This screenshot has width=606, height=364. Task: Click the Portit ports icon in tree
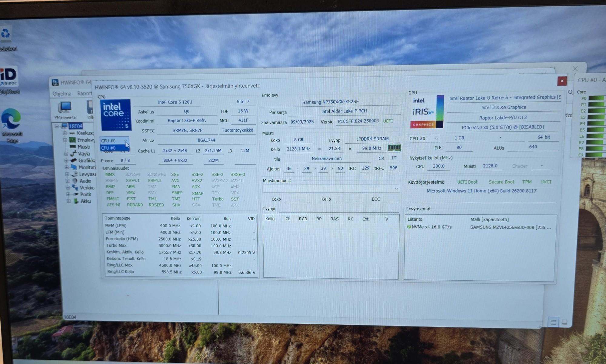tap(76, 194)
